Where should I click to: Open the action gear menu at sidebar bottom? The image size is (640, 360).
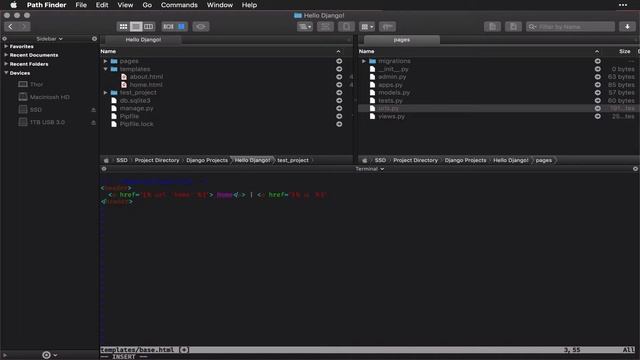49,355
